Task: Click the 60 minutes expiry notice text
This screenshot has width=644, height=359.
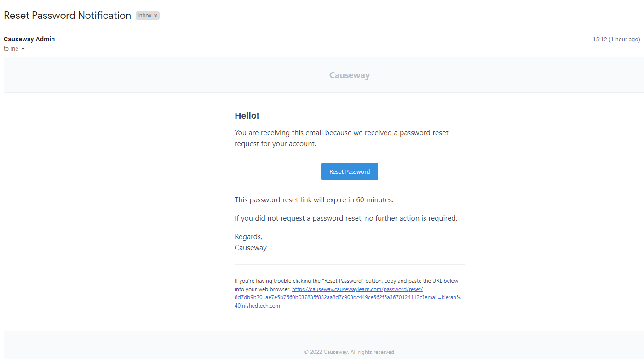Action: [314, 200]
